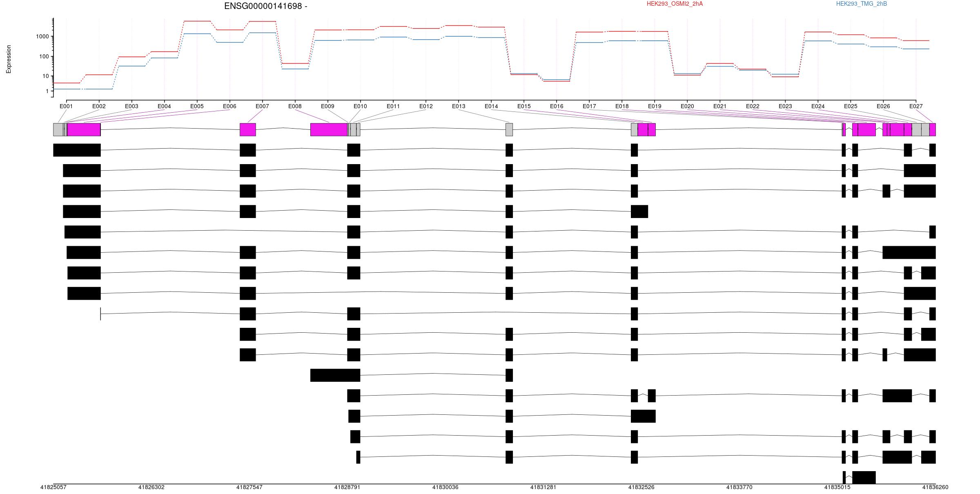Click exon bin label E011
This screenshot has width=980, height=494.
[x=393, y=106]
